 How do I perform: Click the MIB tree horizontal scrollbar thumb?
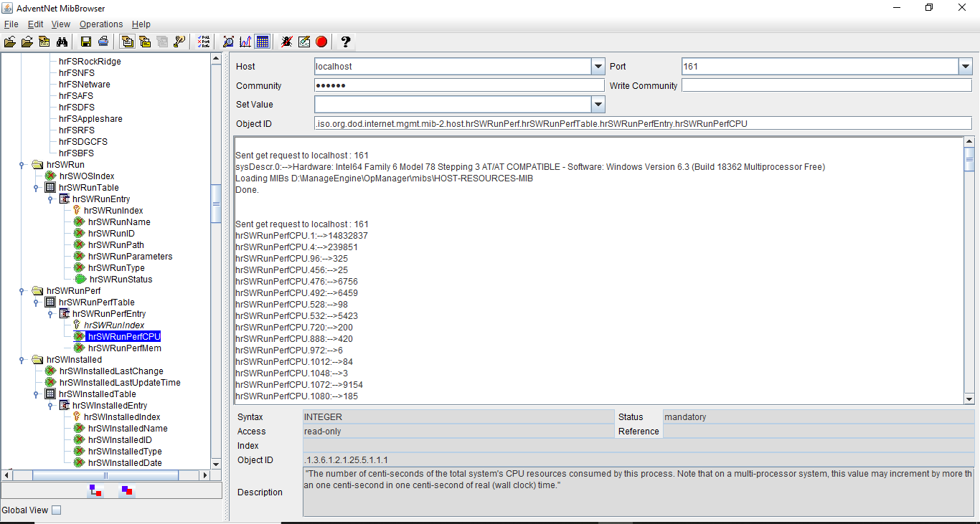coord(105,475)
